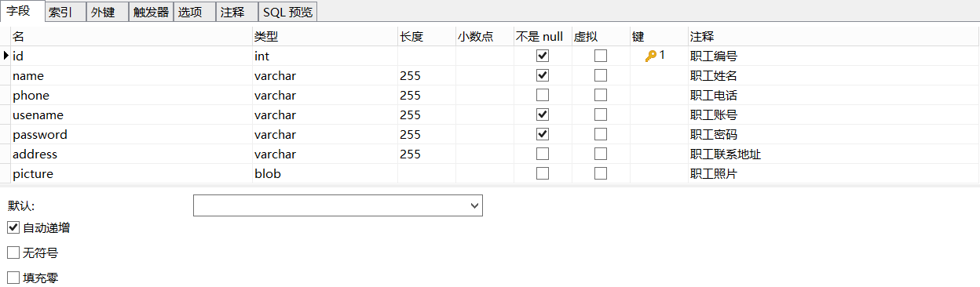This screenshot has height=287, width=980.
Task: Click the primary key icon in id row
Action: [x=651, y=56]
